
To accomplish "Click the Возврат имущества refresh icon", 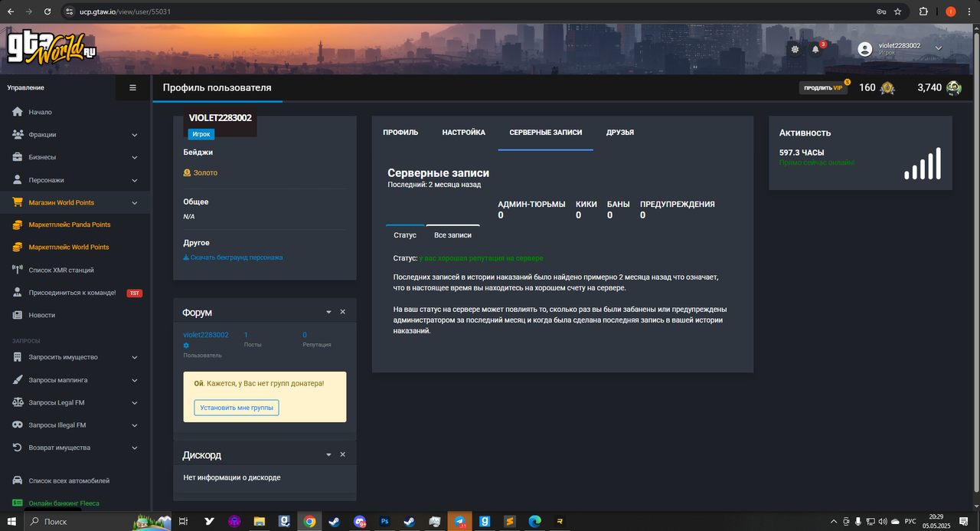I will pyautogui.click(x=18, y=447).
